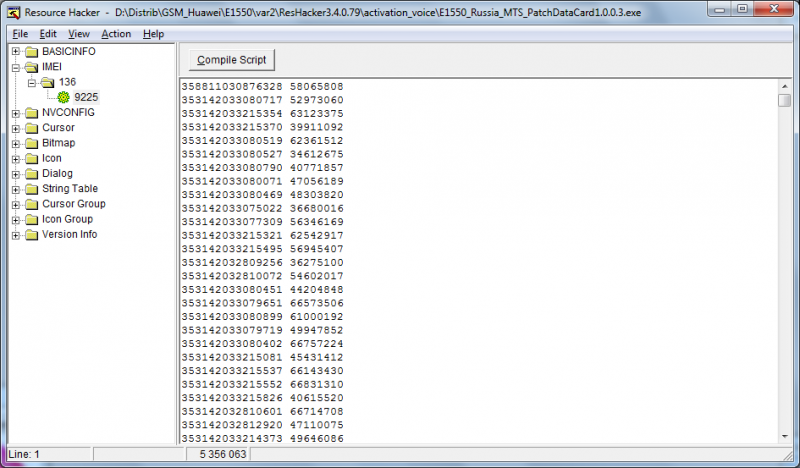The image size is (800, 468).
Task: Select the IMEI tree label
Action: pyautogui.click(x=52, y=67)
